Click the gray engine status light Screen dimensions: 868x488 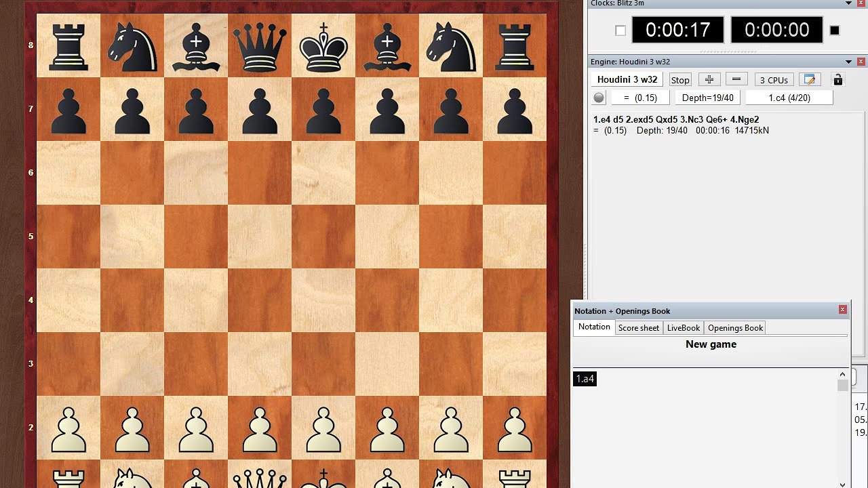pos(599,98)
